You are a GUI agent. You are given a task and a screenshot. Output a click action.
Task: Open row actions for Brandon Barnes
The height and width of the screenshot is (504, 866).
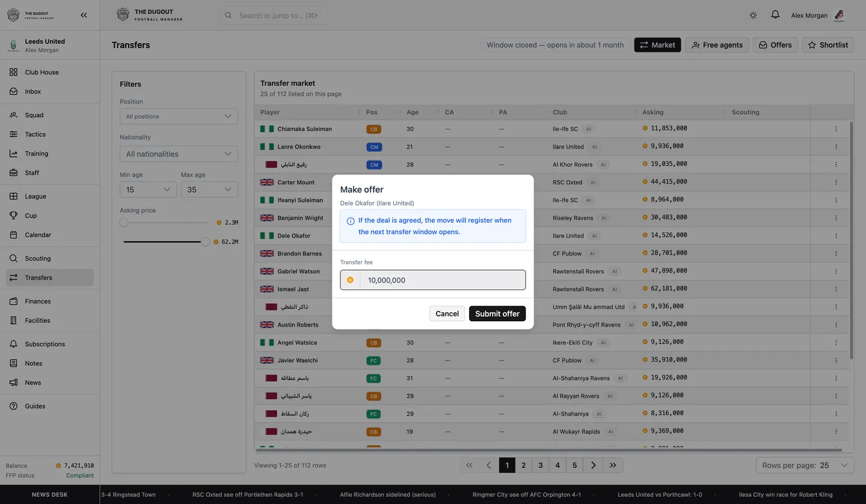(x=836, y=254)
